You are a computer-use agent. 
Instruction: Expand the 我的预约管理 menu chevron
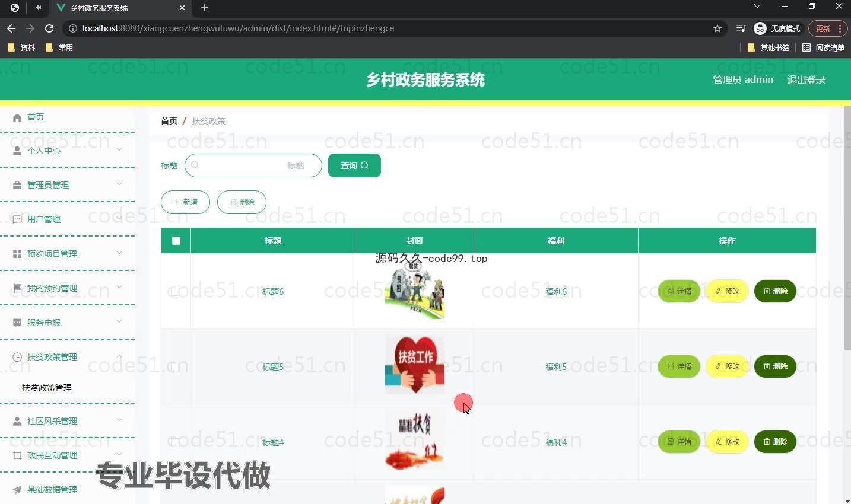pos(119,287)
